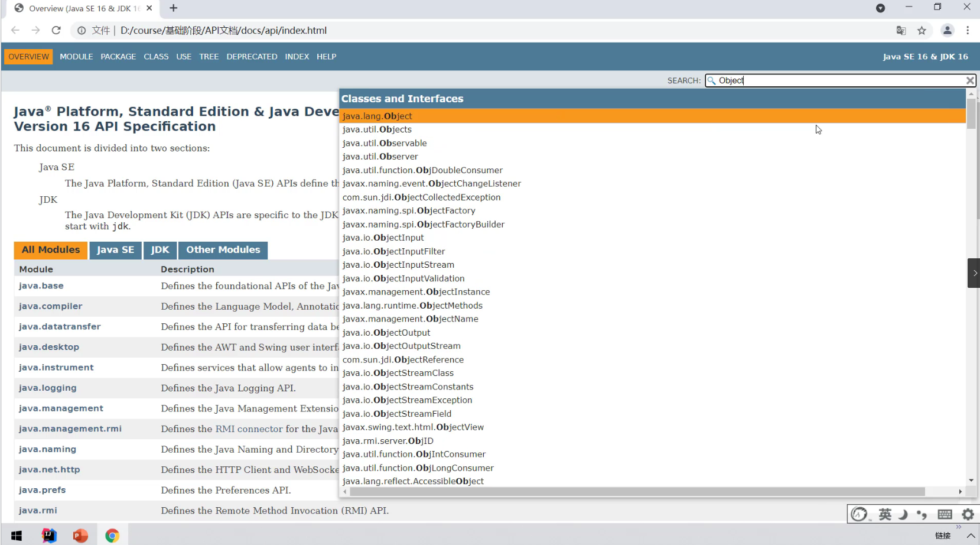Click the file info icon in address bar
This screenshot has width=980, height=545.
point(82,31)
